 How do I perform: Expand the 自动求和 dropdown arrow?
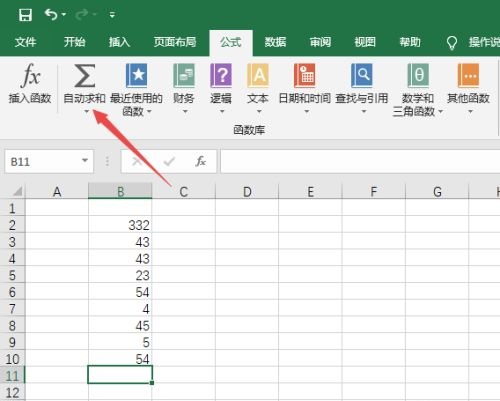coord(86,111)
